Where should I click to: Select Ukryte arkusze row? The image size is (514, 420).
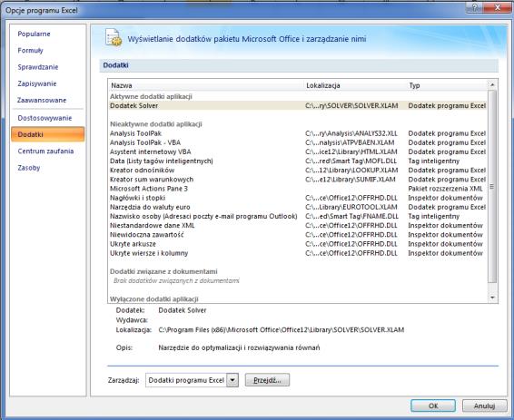(298, 244)
